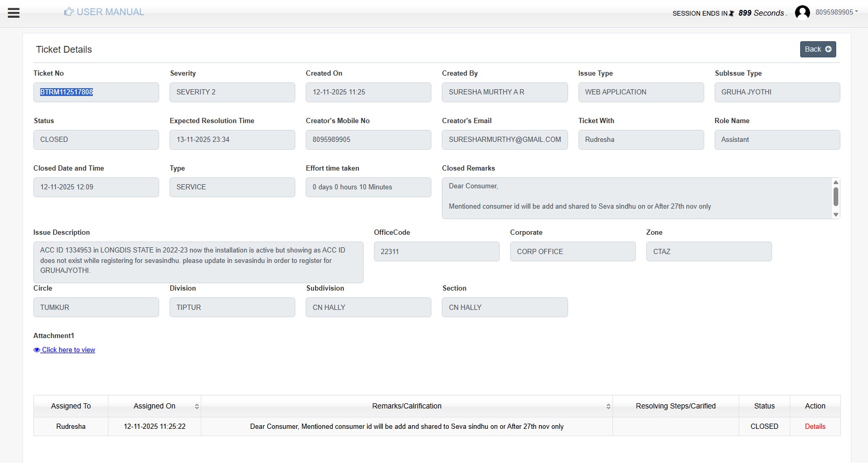Click the Status column header

tap(764, 406)
